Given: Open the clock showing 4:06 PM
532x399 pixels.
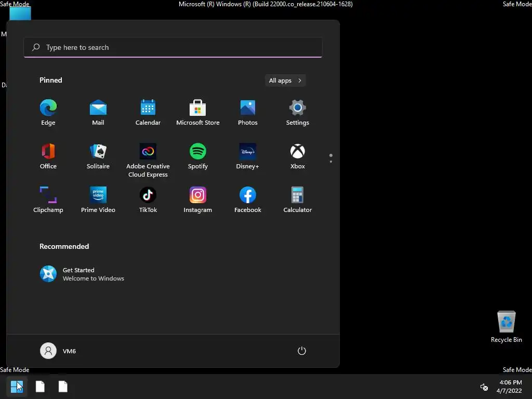Looking at the screenshot, I should 509,387.
